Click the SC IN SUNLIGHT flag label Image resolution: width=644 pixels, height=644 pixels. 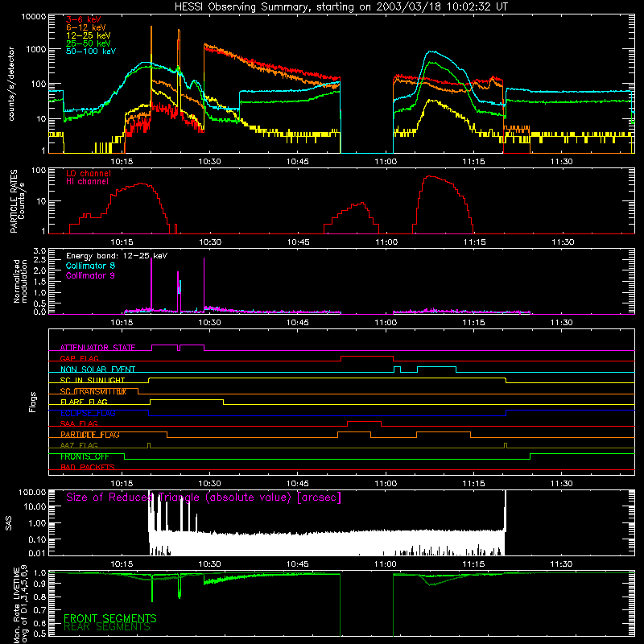click(93, 380)
